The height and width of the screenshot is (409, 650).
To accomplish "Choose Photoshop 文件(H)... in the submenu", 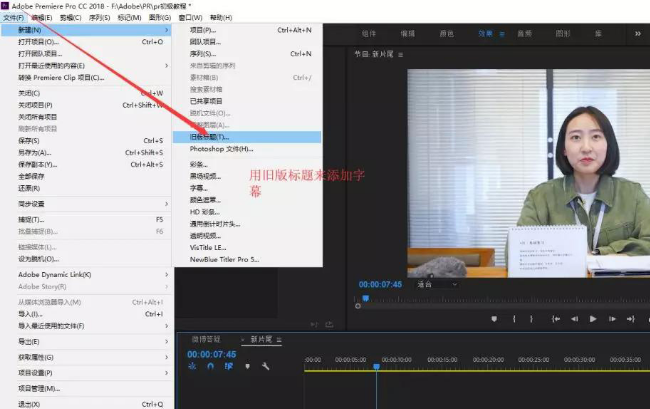I will click(247, 149).
